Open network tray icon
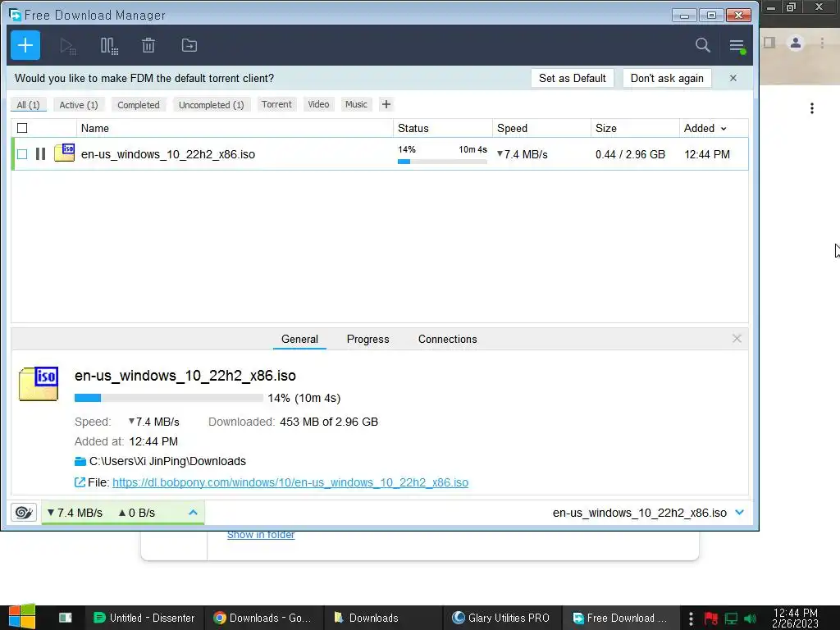Viewport: 840px width, 630px height. pos(731,619)
